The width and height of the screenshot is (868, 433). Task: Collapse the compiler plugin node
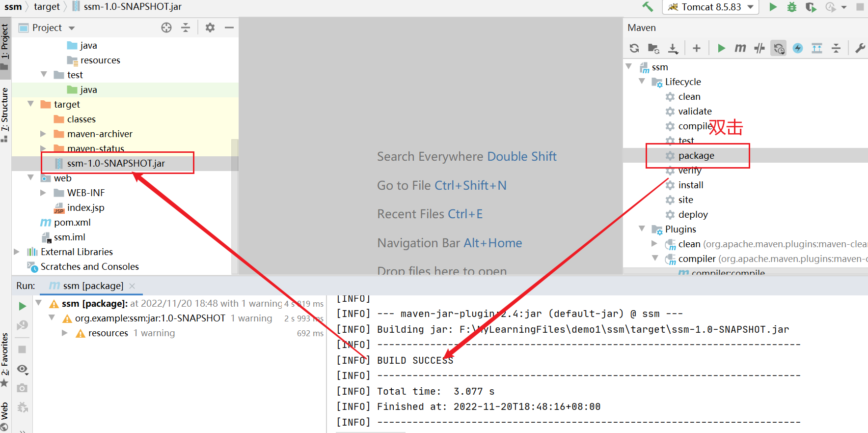pyautogui.click(x=655, y=258)
